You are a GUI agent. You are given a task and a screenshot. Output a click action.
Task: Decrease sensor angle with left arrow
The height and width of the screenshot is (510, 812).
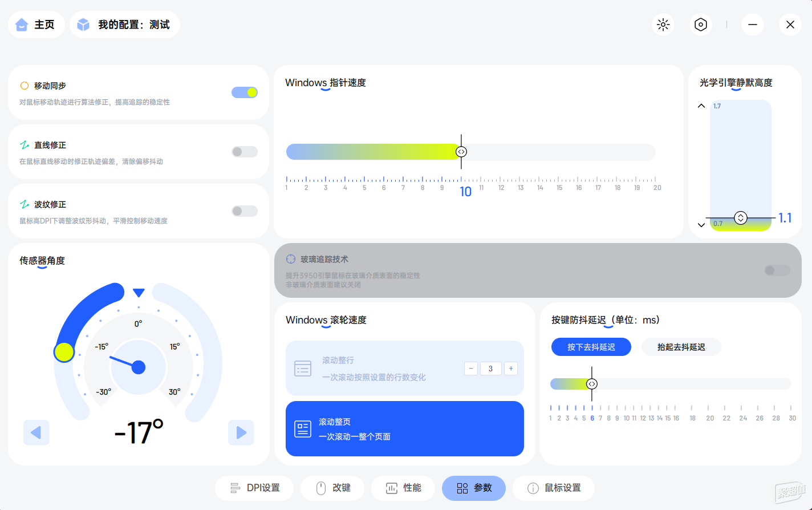tap(36, 432)
